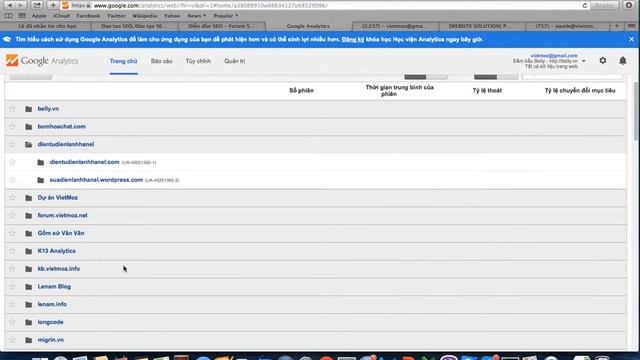Click the lenam.info folder icon
The image size is (640, 360).
[x=29, y=304]
